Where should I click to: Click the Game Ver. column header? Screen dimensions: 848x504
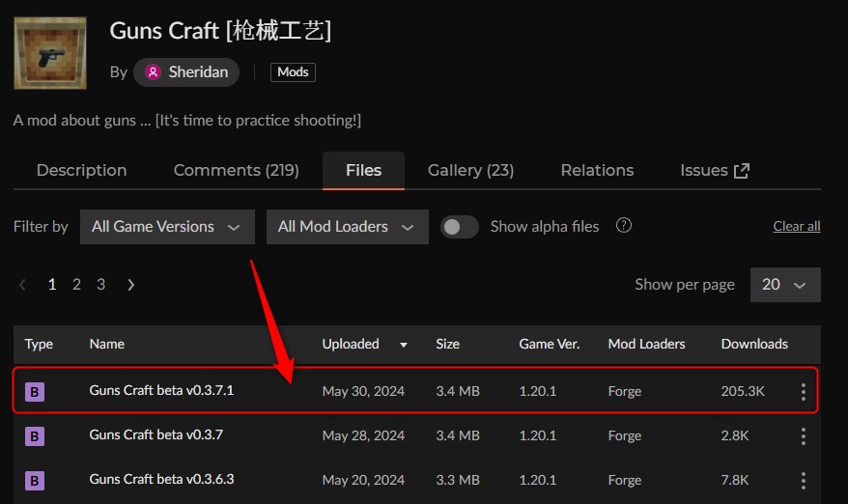point(550,344)
